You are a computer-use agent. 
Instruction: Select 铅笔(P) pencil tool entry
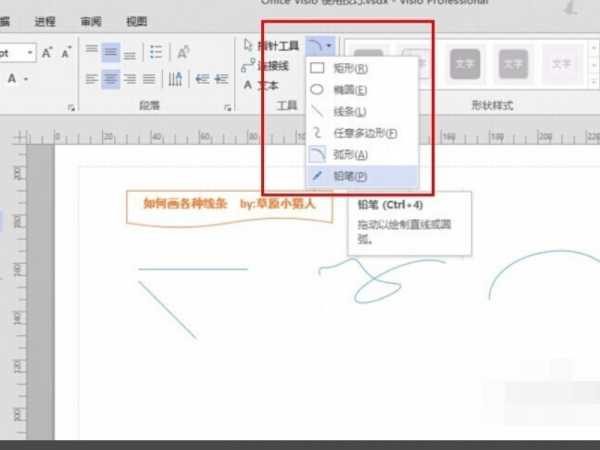[x=362, y=176]
